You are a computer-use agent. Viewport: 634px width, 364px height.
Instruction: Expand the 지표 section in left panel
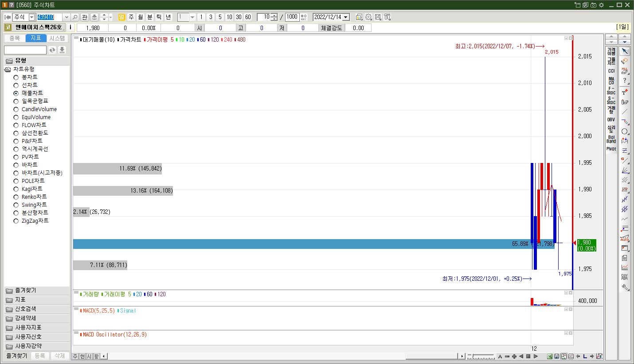coord(37,300)
